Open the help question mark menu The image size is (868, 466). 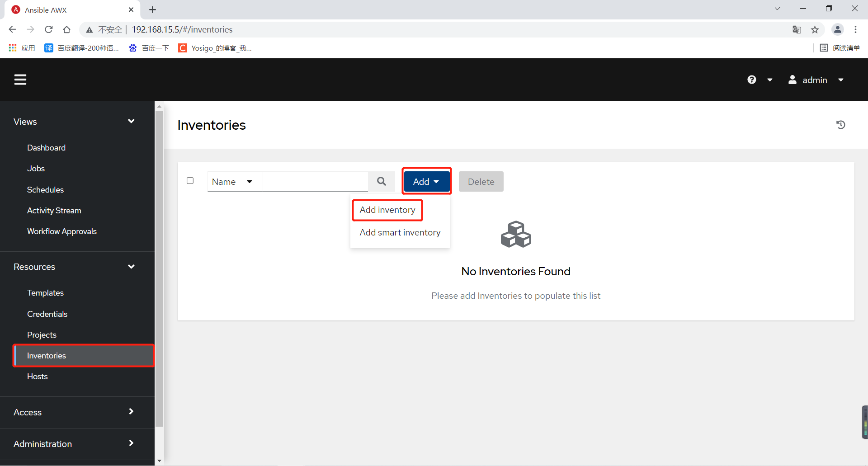751,80
